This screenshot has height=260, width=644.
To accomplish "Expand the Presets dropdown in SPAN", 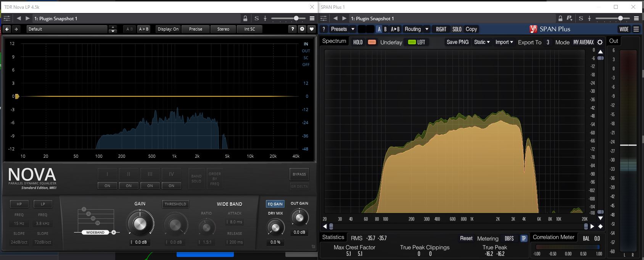I will 343,29.
